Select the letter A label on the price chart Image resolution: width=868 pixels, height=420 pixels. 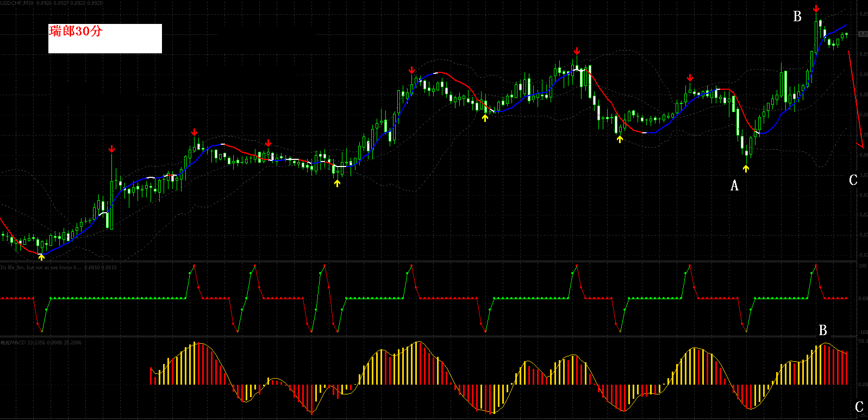point(734,186)
